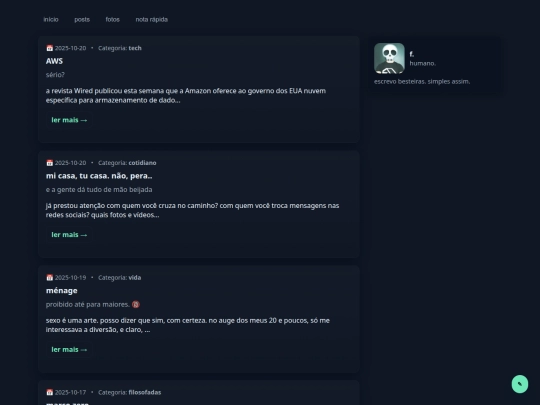Click 'ler mais' under the ménage post
This screenshot has width=540, height=405.
pos(69,349)
